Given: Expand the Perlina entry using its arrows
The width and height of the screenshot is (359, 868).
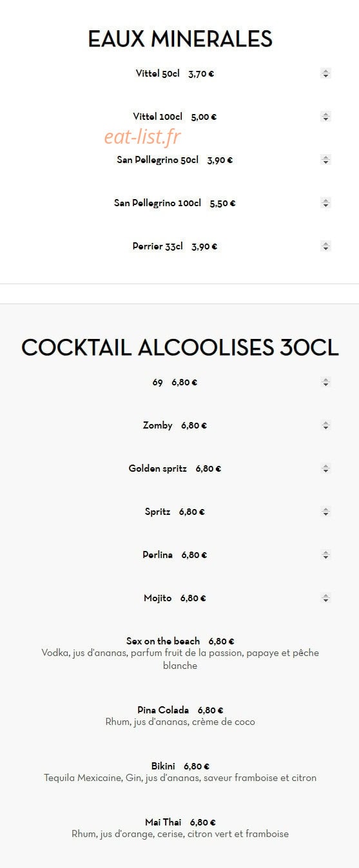Looking at the screenshot, I should pos(325,555).
